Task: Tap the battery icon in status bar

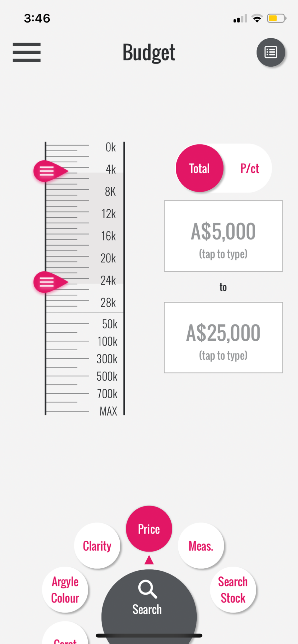Action: coord(276,18)
